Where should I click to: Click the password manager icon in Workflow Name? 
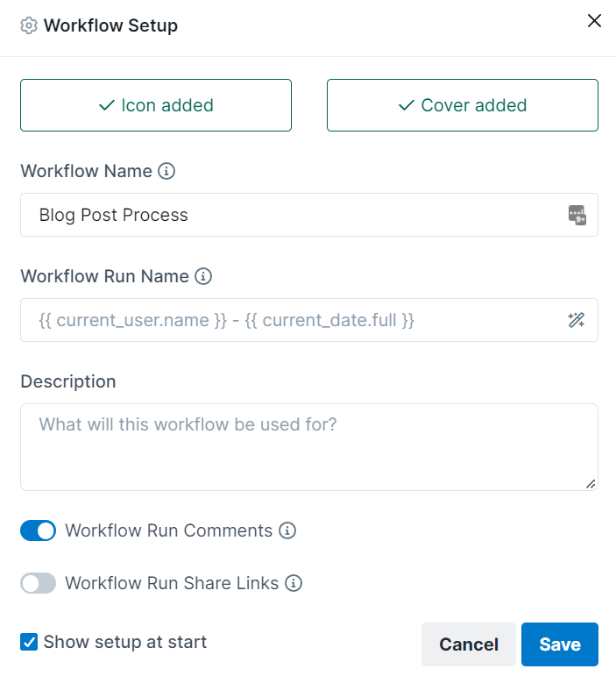(577, 215)
